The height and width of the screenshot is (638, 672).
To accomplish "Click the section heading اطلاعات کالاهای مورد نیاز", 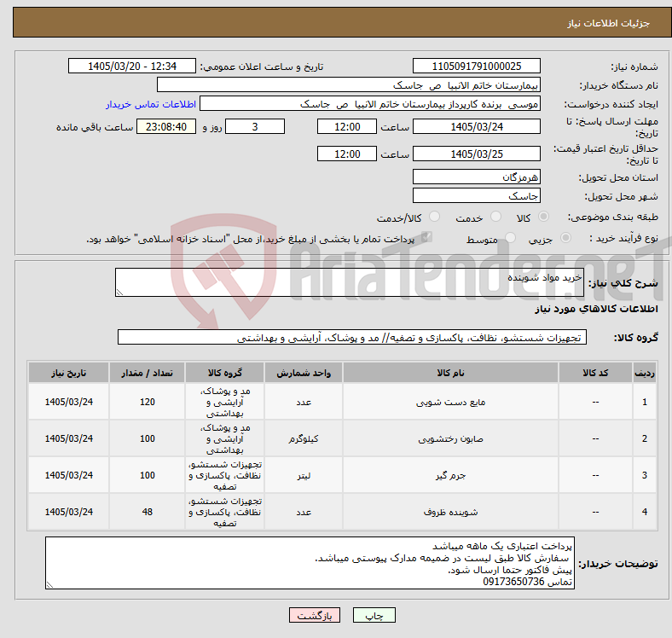I will click(x=596, y=309).
